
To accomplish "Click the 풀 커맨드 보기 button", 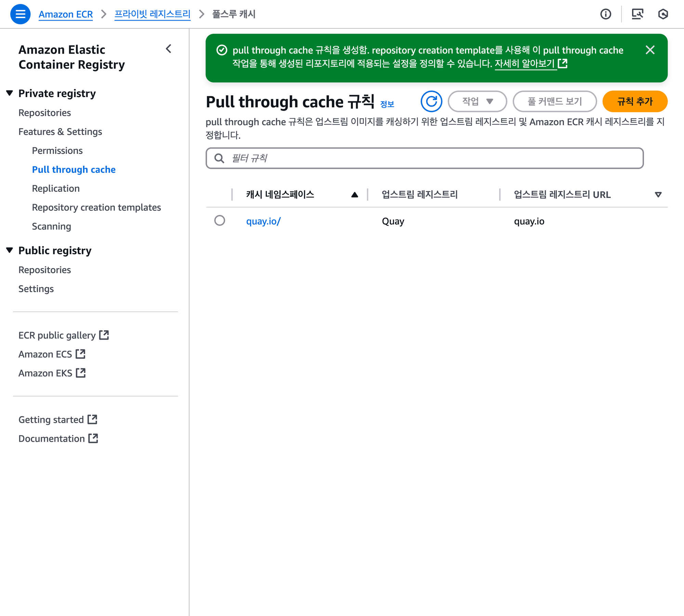I will click(554, 102).
